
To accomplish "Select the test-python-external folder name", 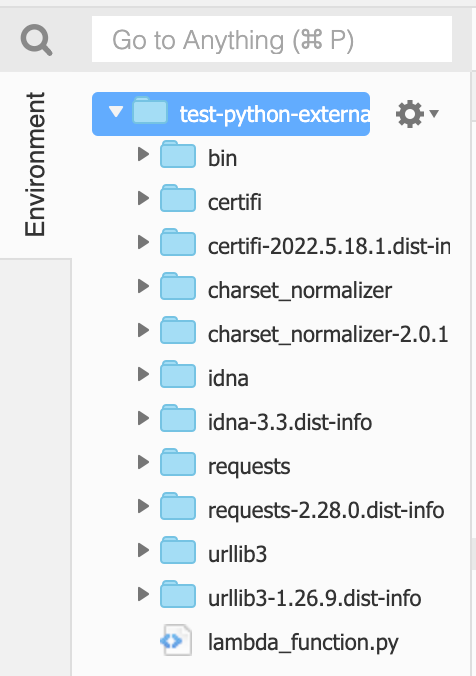I will click(274, 114).
